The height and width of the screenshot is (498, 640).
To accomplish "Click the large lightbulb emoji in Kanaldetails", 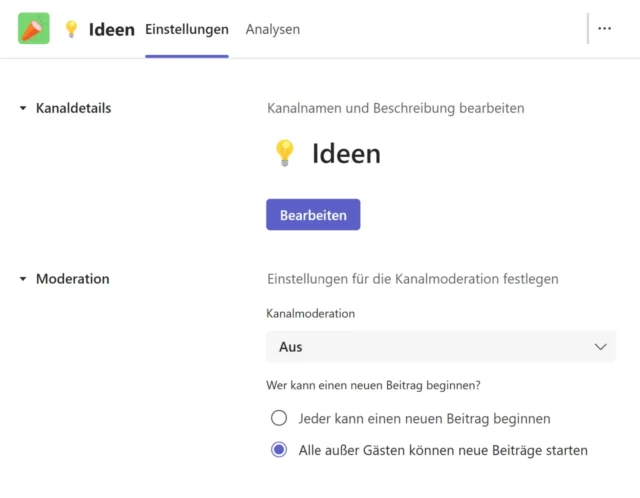I will tap(284, 153).
